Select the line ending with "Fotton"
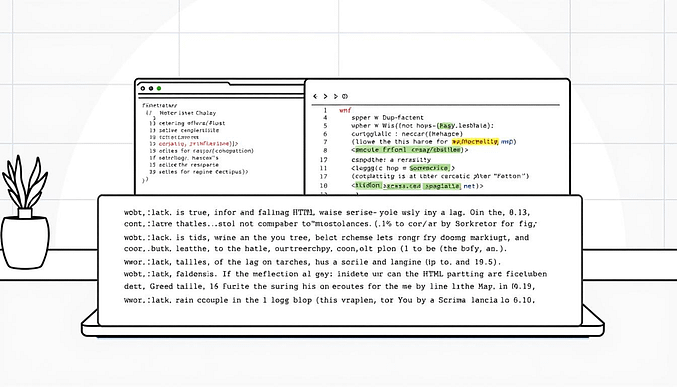Viewport: 677px width, 387px height. 440,176
